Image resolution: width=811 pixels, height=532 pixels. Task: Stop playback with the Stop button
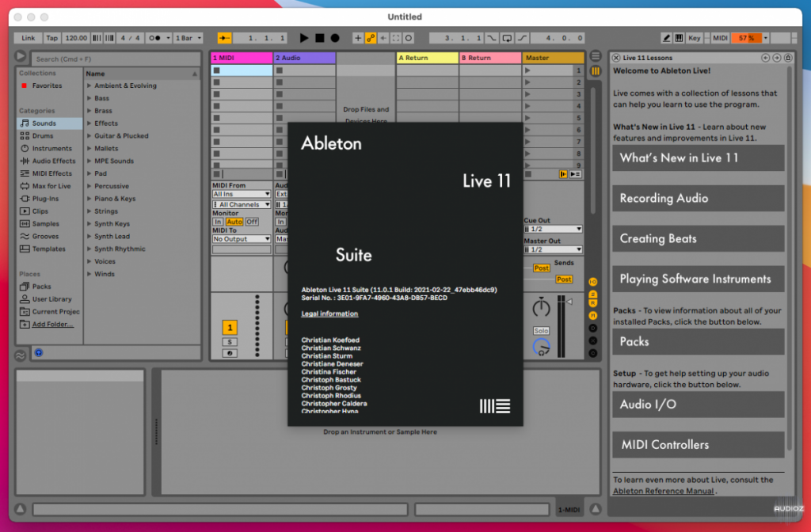pos(320,38)
